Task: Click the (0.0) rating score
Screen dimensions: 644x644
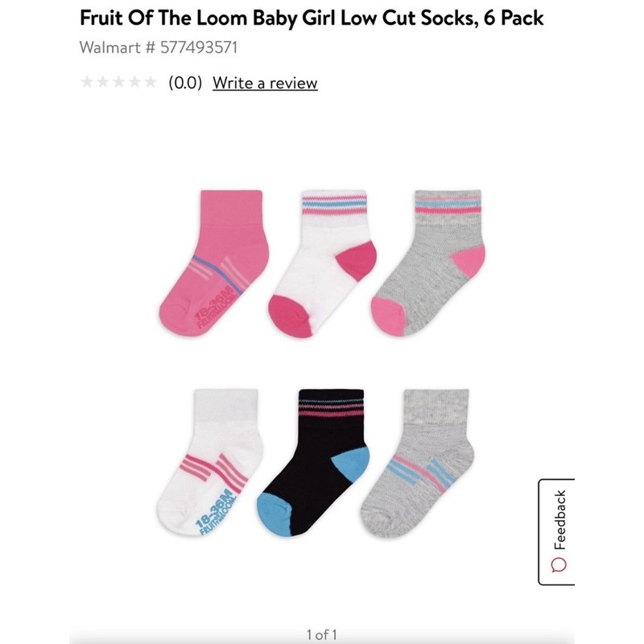Action: click(x=185, y=83)
